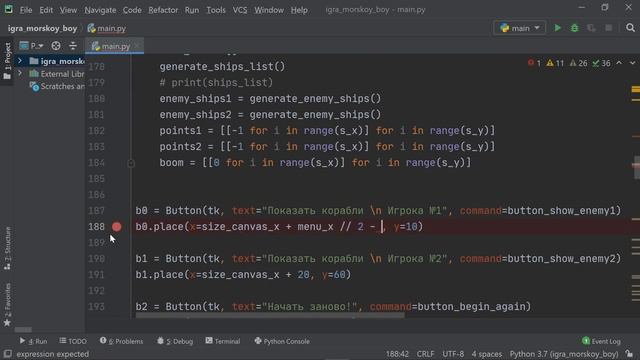Open the Run menu

[x=191, y=10]
